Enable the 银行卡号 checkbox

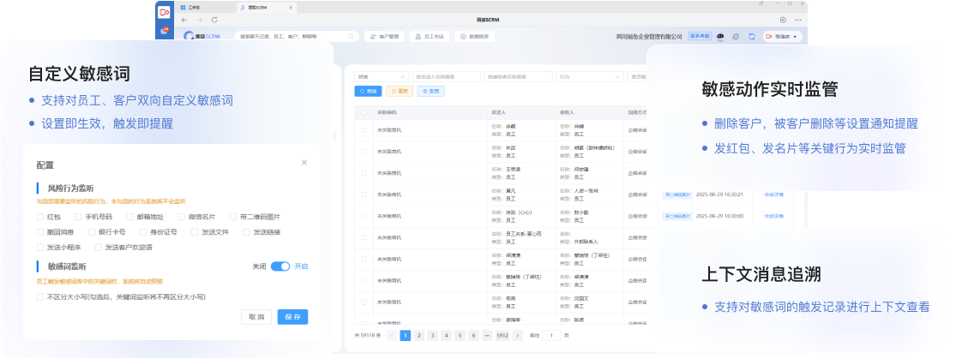(x=90, y=231)
